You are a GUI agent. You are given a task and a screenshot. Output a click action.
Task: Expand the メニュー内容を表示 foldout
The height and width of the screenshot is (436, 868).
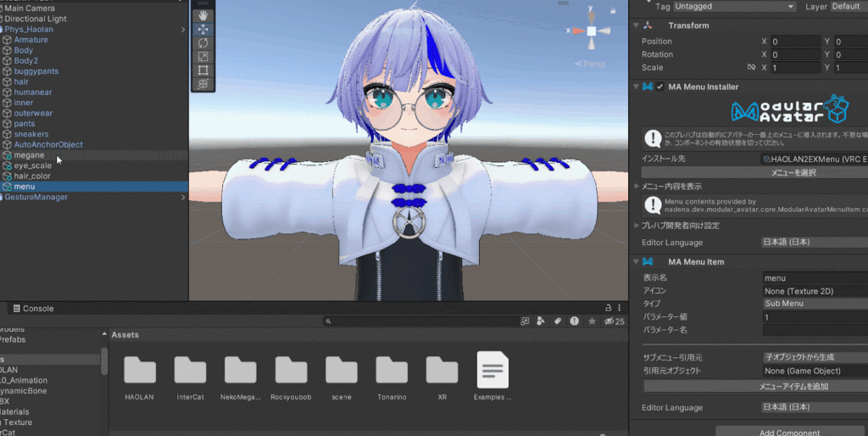click(636, 186)
